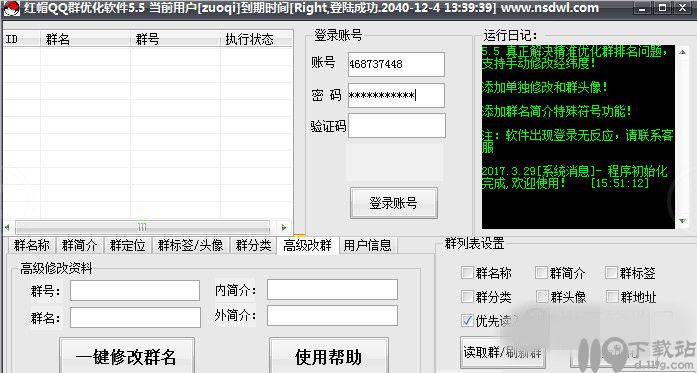Sort by the 群名 column header
Screen dimensions: 697x373
point(85,39)
